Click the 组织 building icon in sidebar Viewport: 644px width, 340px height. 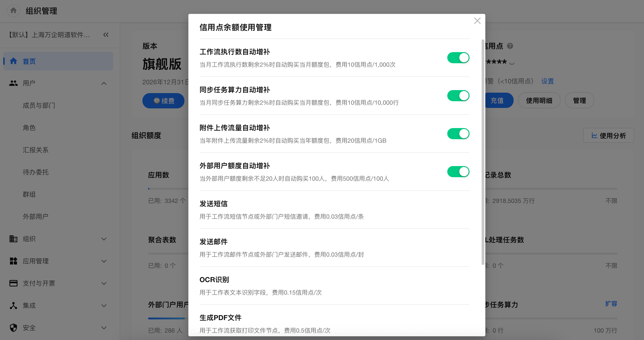pos(13,239)
